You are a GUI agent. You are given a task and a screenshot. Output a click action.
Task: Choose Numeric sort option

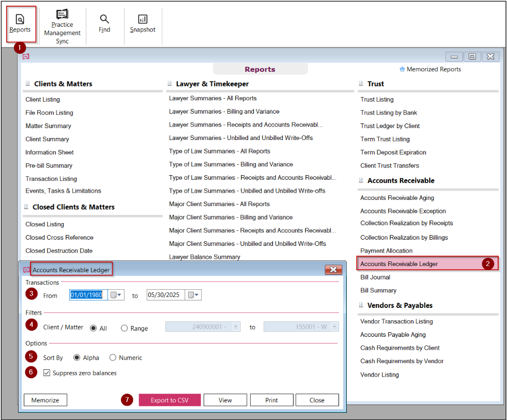[113, 357]
